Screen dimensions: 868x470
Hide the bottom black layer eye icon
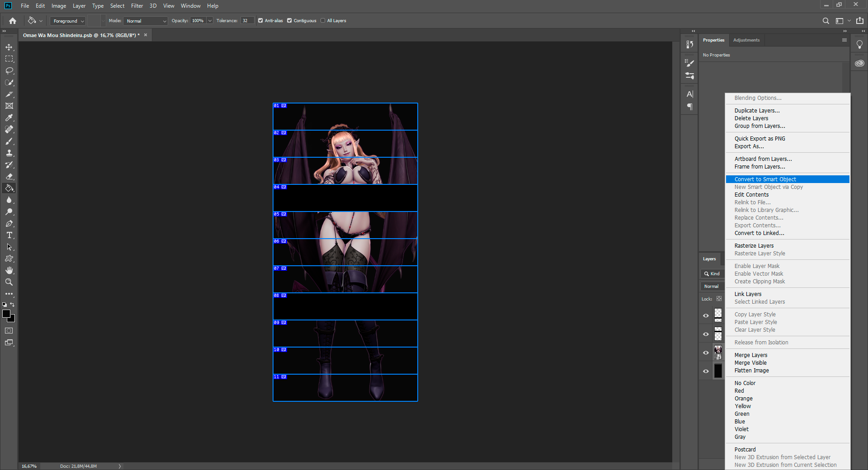pyautogui.click(x=706, y=371)
